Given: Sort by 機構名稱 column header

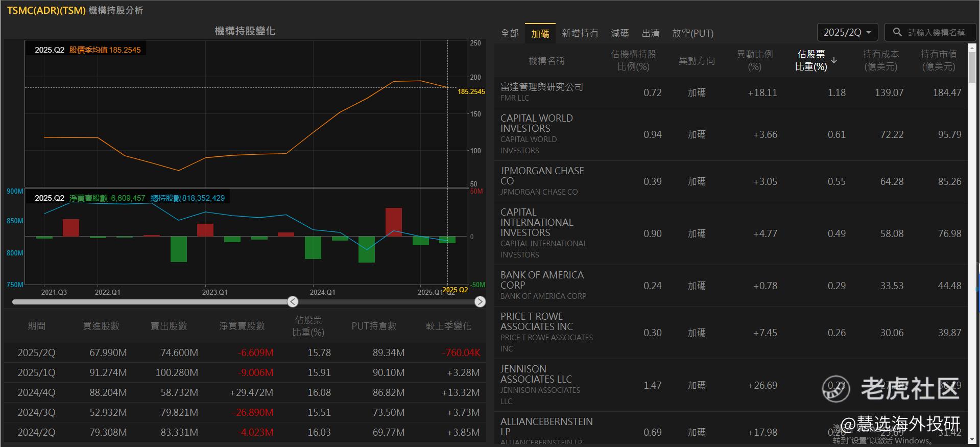Looking at the screenshot, I should [x=546, y=61].
